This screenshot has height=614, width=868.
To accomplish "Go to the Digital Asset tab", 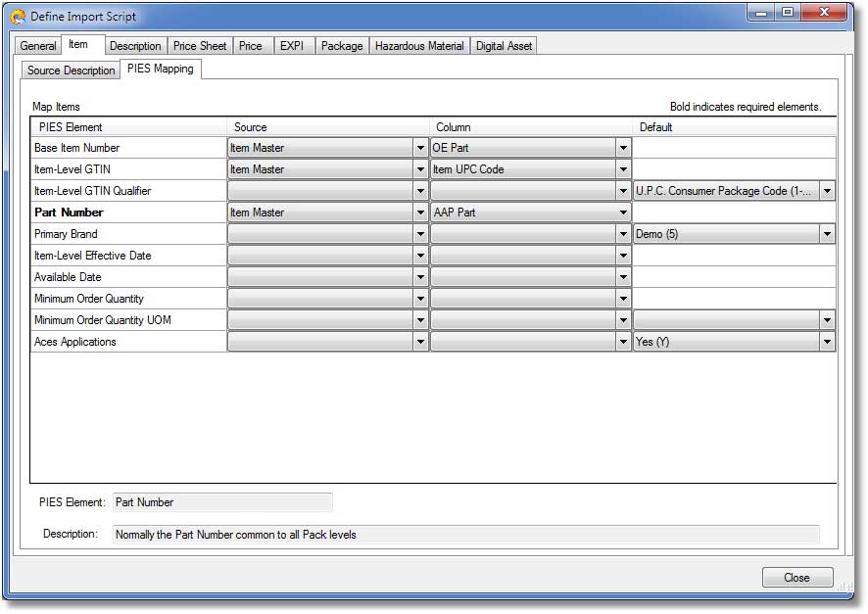I will pyautogui.click(x=504, y=46).
